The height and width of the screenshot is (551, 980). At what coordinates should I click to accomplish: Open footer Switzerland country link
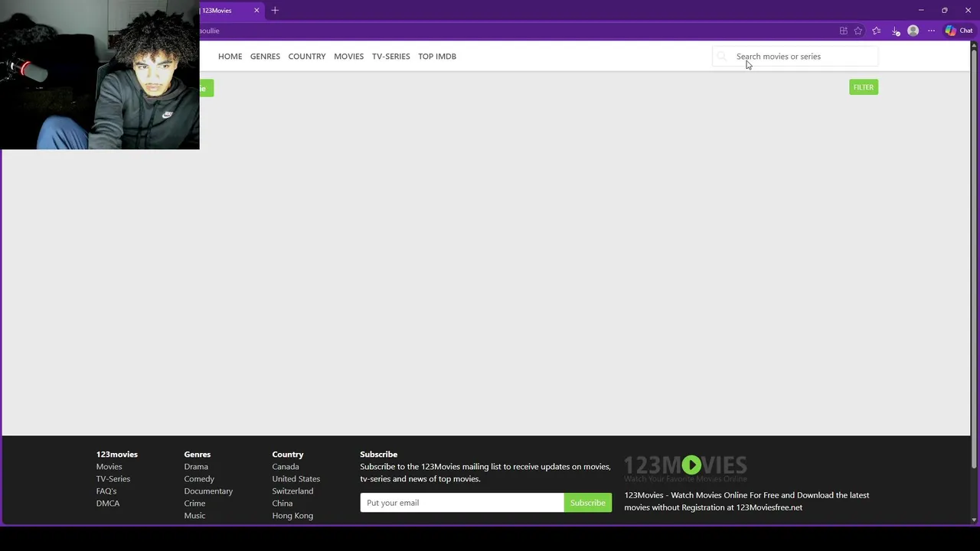pos(292,491)
